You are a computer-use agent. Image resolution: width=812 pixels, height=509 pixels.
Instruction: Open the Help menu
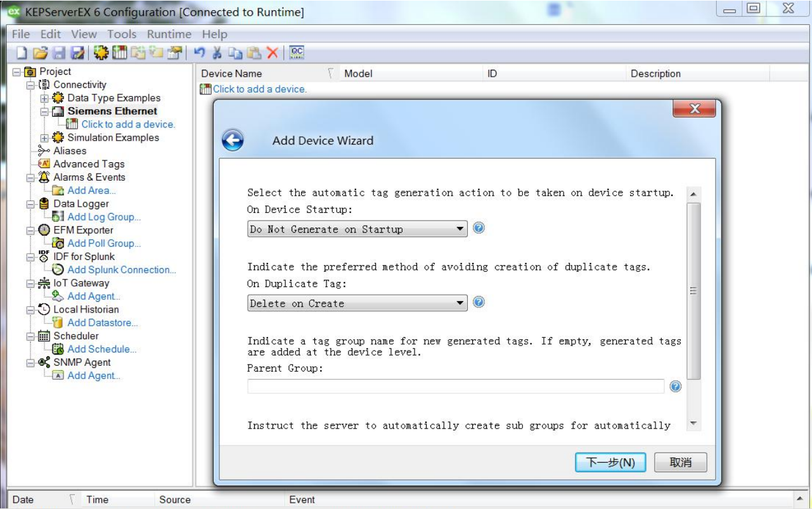pos(214,34)
